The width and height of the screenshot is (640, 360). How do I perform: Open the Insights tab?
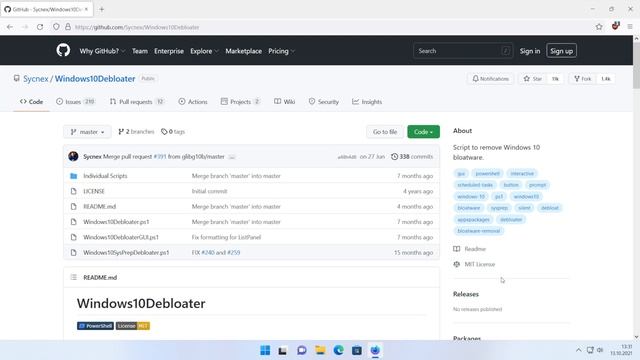coord(367,102)
